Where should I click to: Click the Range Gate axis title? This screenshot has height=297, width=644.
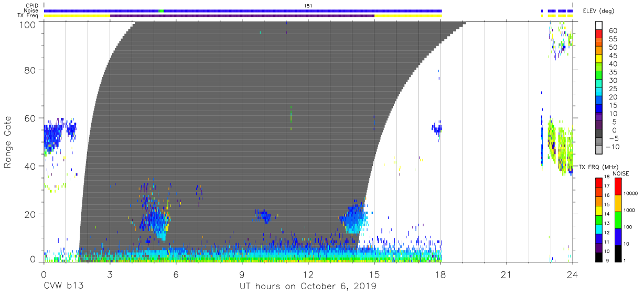coord(8,142)
